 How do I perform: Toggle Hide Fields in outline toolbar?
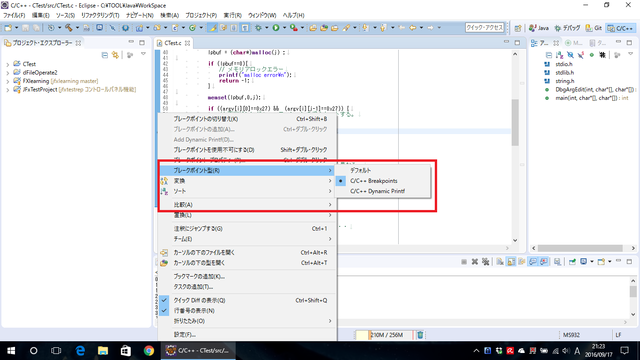pyautogui.click(x=570, y=55)
